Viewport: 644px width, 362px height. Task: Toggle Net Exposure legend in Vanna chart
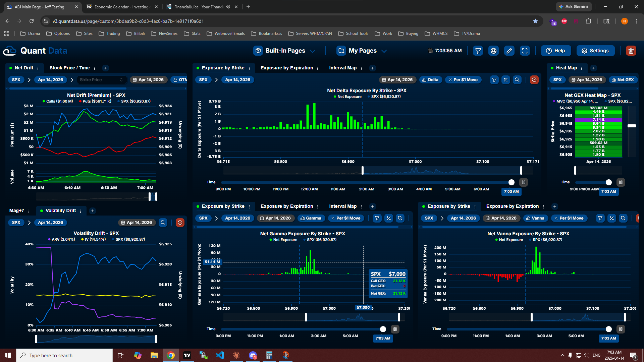point(509,240)
